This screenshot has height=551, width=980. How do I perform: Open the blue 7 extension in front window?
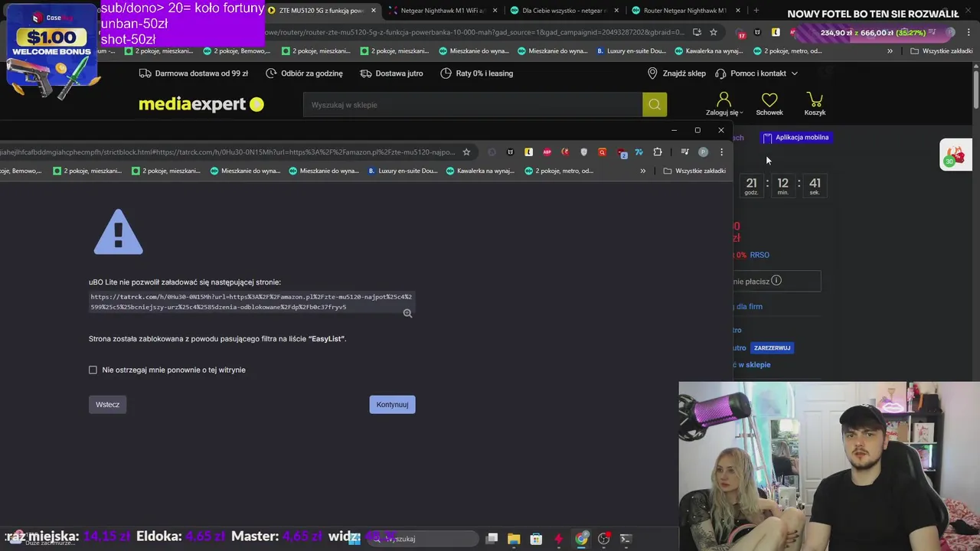coord(639,152)
